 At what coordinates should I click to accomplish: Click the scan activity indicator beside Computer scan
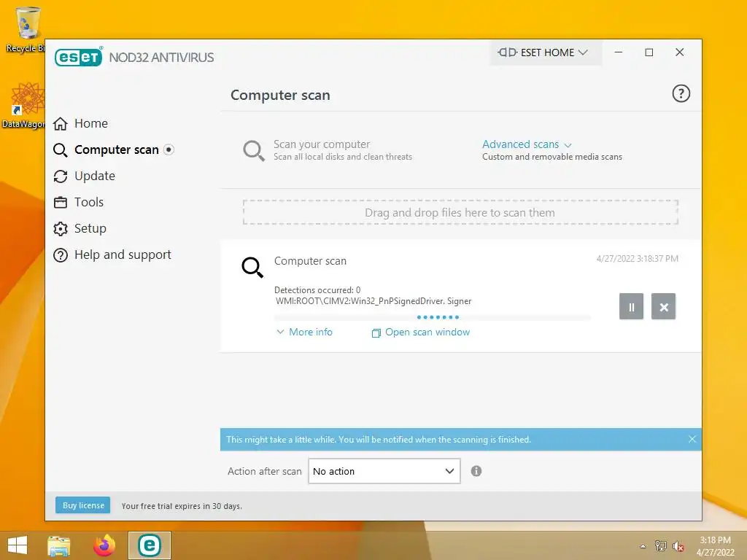[x=169, y=149]
